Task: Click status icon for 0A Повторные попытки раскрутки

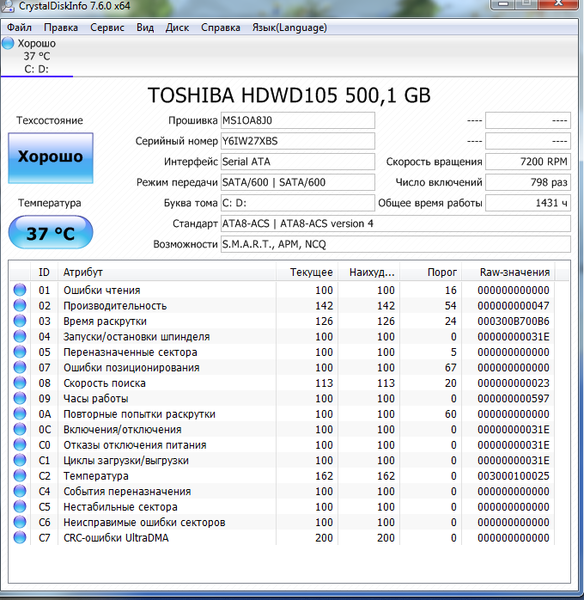Action: (20, 414)
